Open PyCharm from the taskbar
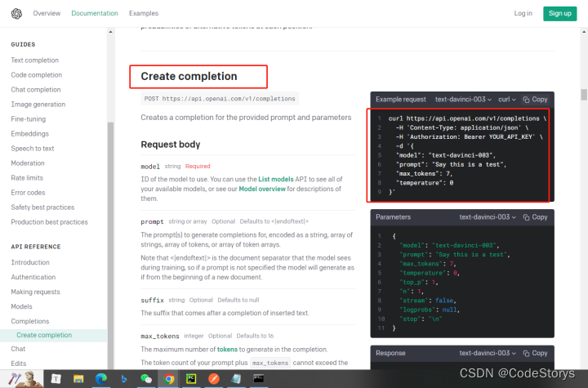The image size is (588, 388). click(x=191, y=379)
